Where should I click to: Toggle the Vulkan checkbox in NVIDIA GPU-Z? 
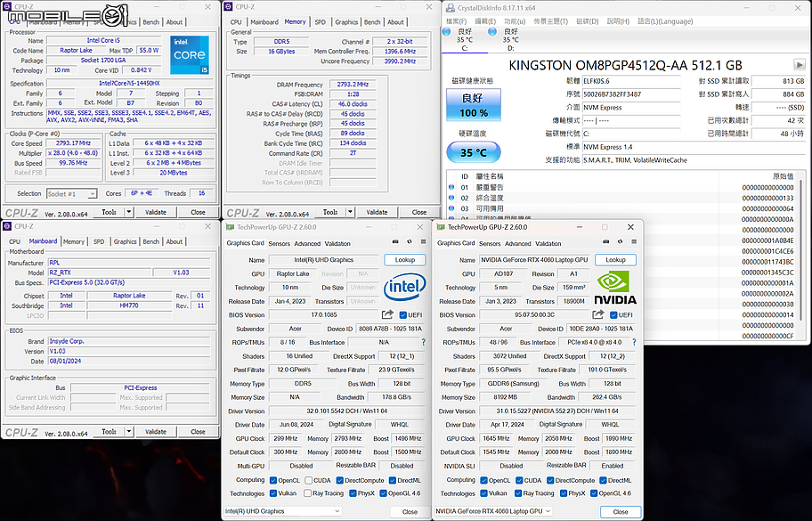483,493
